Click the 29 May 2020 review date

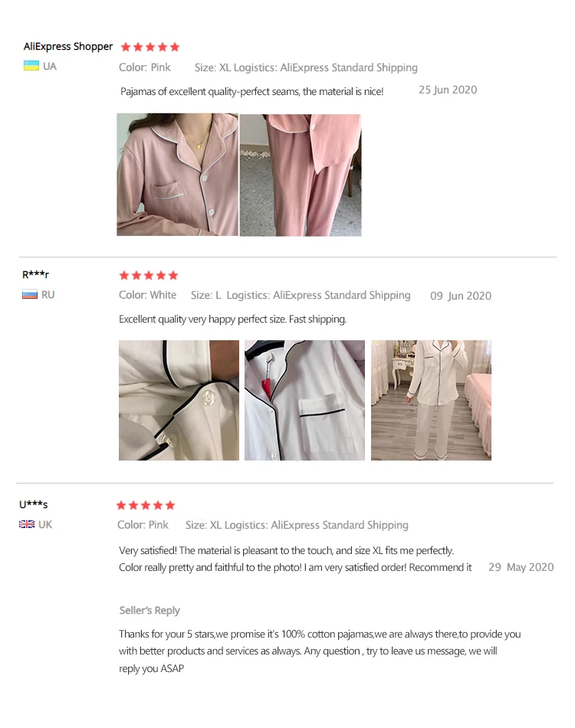tap(521, 567)
